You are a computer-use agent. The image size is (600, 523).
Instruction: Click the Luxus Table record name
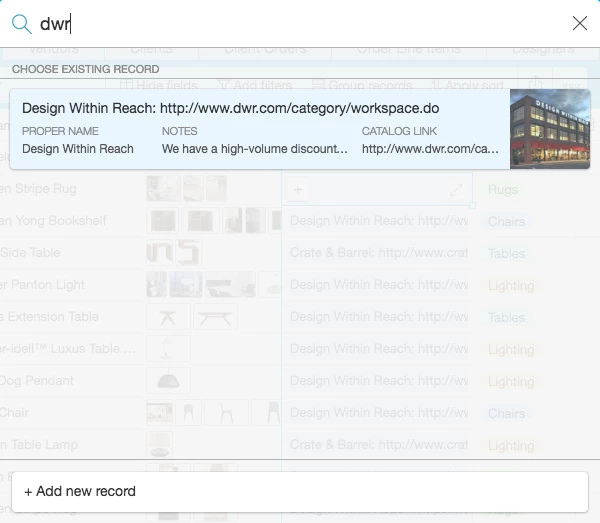pyautogui.click(x=68, y=349)
